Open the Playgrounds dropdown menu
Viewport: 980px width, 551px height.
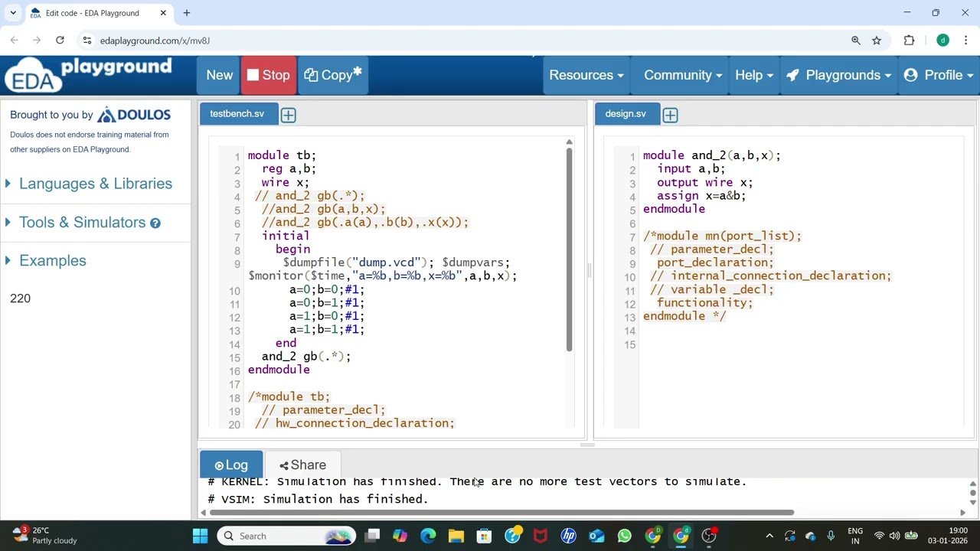pyautogui.click(x=838, y=75)
